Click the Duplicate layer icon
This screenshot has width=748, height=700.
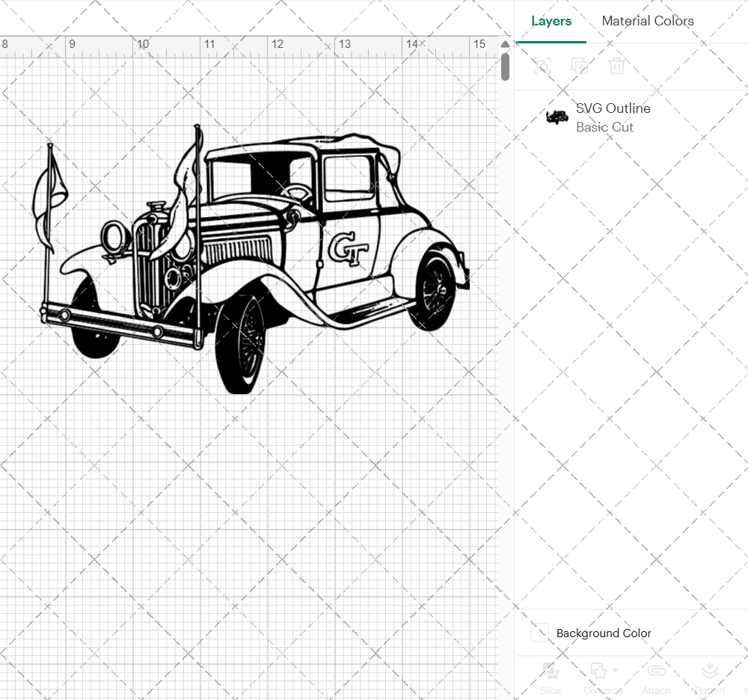[579, 66]
